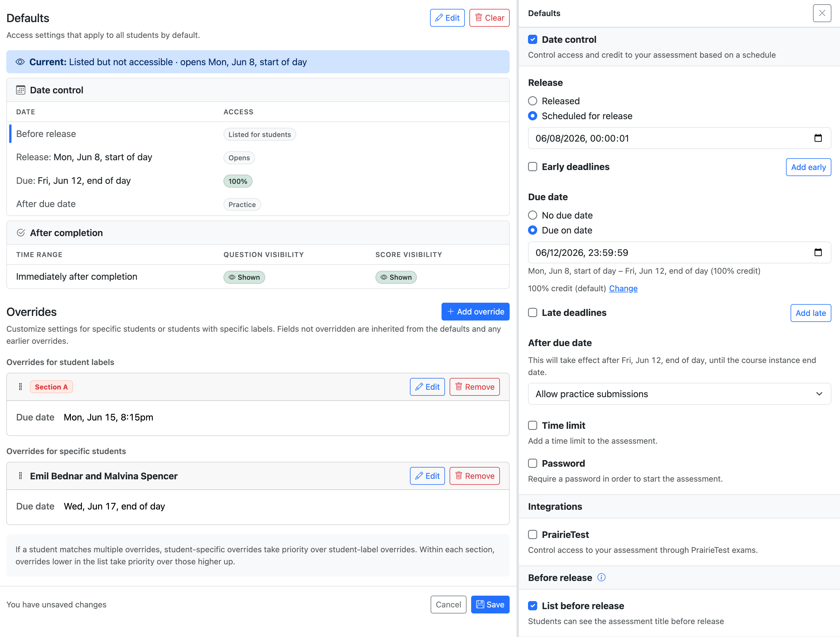Close the Defaults side panel
This screenshot has height=637, width=840.
point(822,13)
